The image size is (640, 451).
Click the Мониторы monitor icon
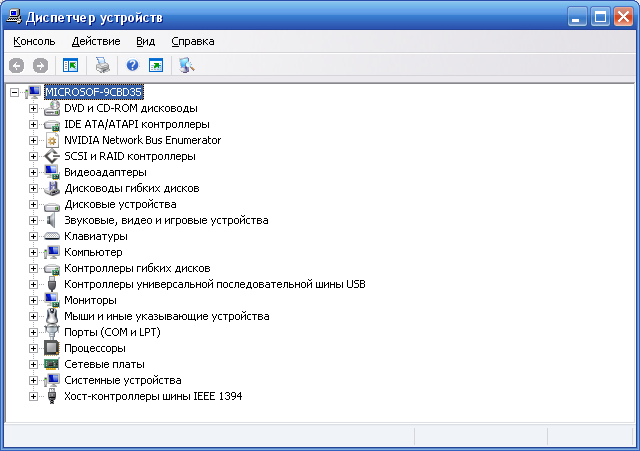coord(52,300)
